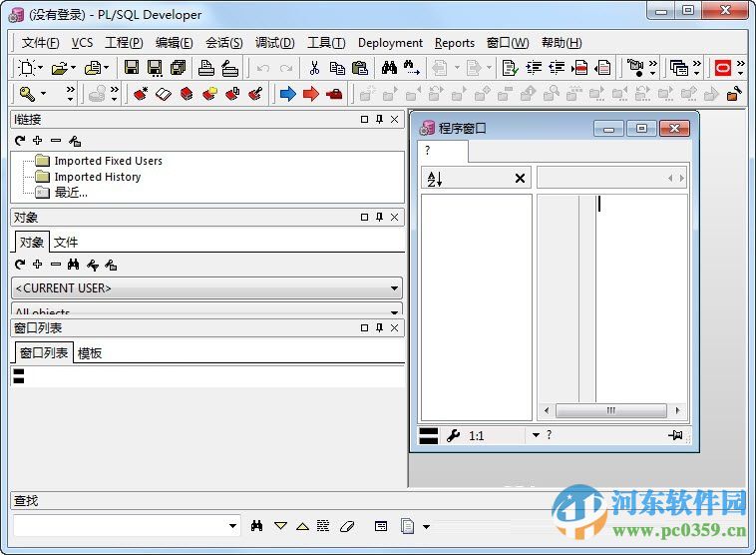Click the Open folder toolbar icon
The width and height of the screenshot is (756, 555).
point(59,68)
